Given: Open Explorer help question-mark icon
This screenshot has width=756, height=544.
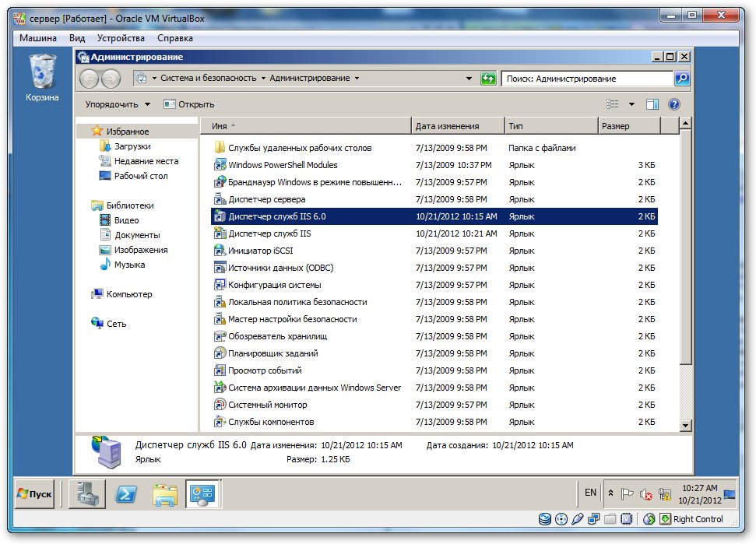Looking at the screenshot, I should click(x=673, y=104).
